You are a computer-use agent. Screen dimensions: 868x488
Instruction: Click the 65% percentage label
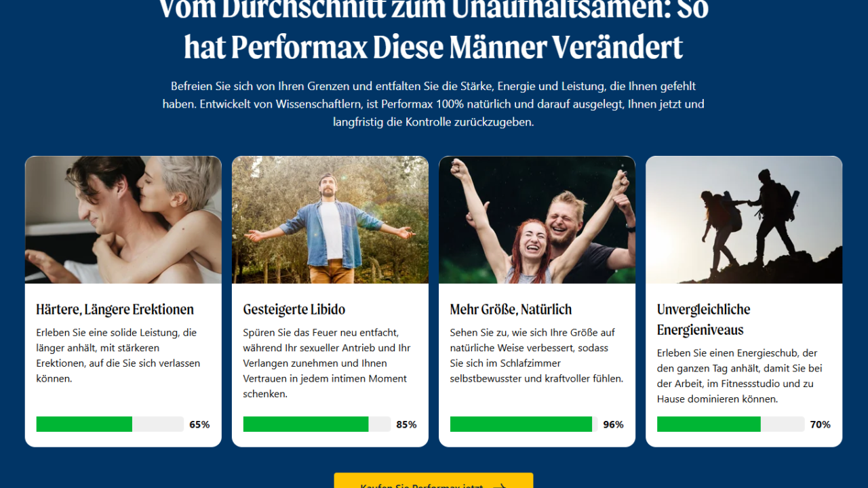(x=199, y=425)
